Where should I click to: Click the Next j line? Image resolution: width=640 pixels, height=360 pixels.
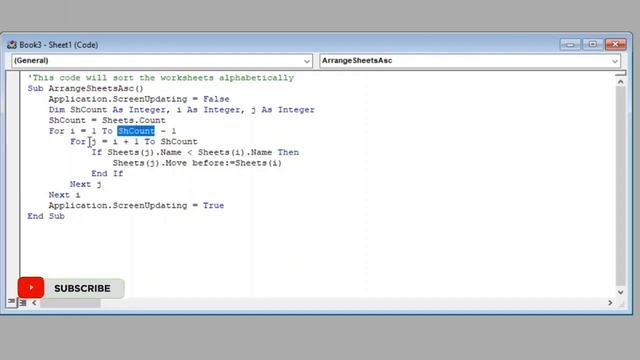tap(86, 184)
